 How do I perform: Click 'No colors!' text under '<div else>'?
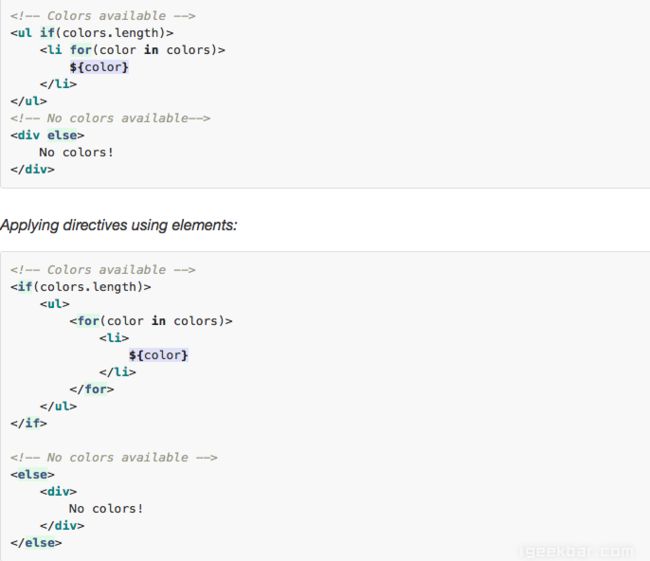coord(76,152)
